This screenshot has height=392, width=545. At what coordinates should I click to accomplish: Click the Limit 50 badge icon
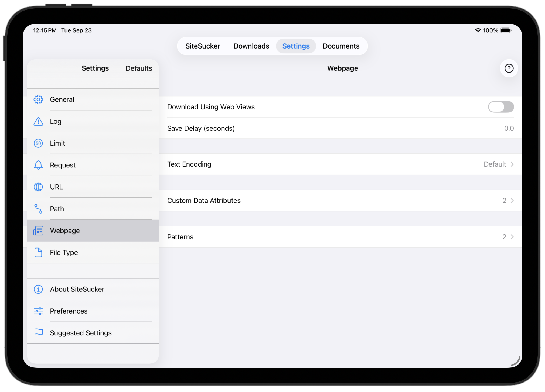pos(38,143)
